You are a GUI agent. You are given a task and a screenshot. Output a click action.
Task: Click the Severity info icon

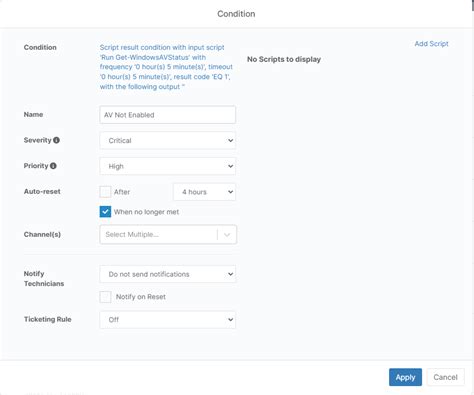56,140
